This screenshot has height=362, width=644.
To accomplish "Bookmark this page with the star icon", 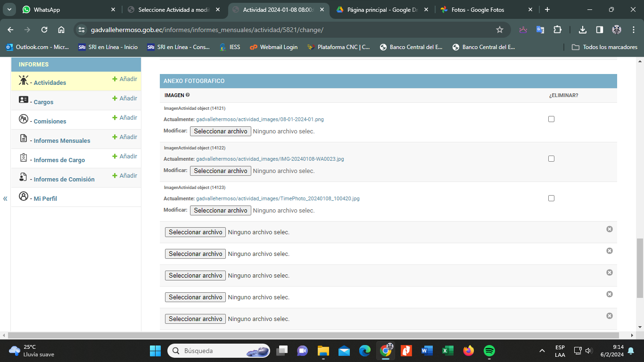I will tap(500, 30).
